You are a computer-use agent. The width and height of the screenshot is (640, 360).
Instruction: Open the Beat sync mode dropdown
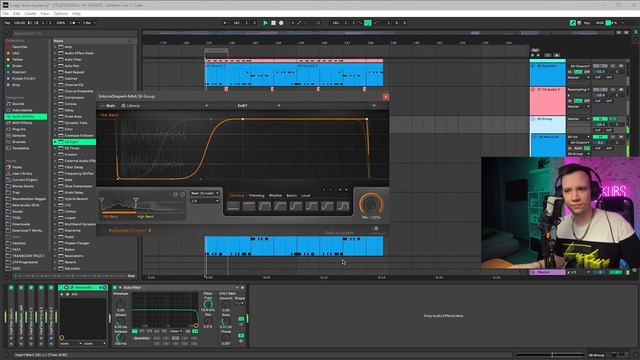tap(205, 193)
